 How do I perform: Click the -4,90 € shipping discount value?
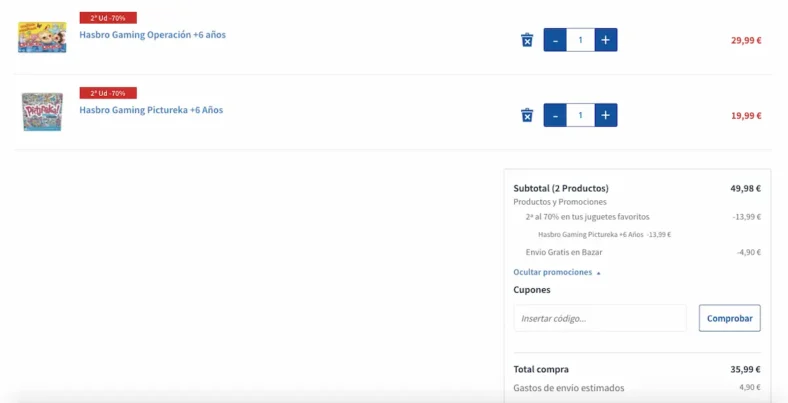click(749, 252)
